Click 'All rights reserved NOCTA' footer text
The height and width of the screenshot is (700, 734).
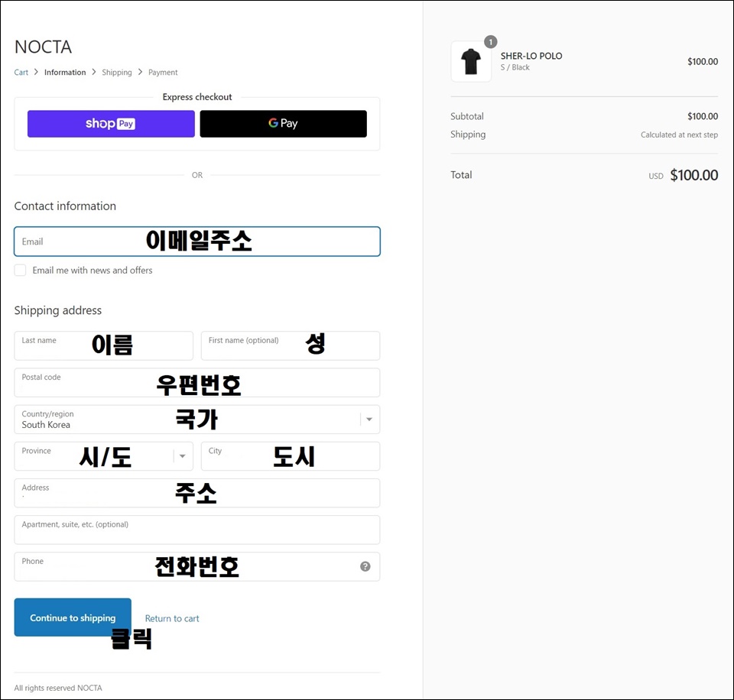click(x=58, y=688)
